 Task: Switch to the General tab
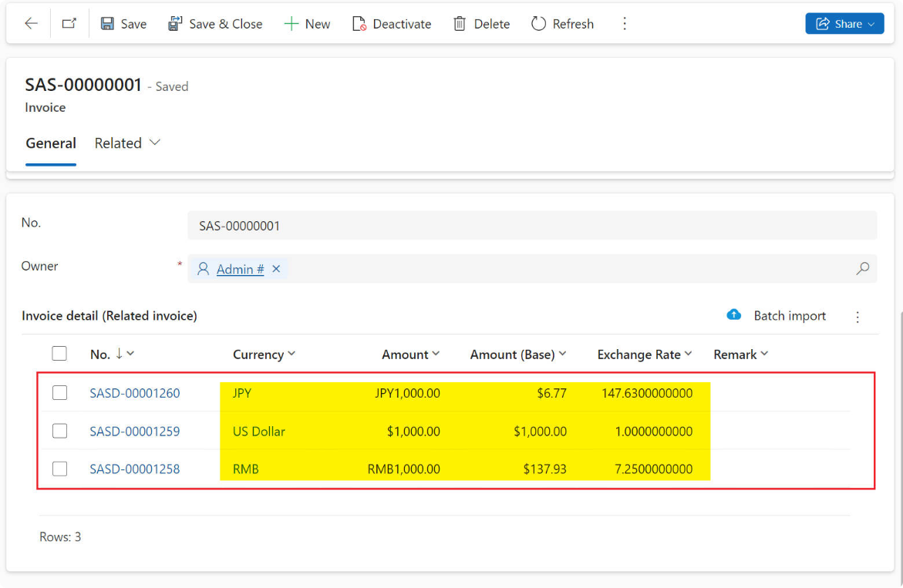[51, 143]
